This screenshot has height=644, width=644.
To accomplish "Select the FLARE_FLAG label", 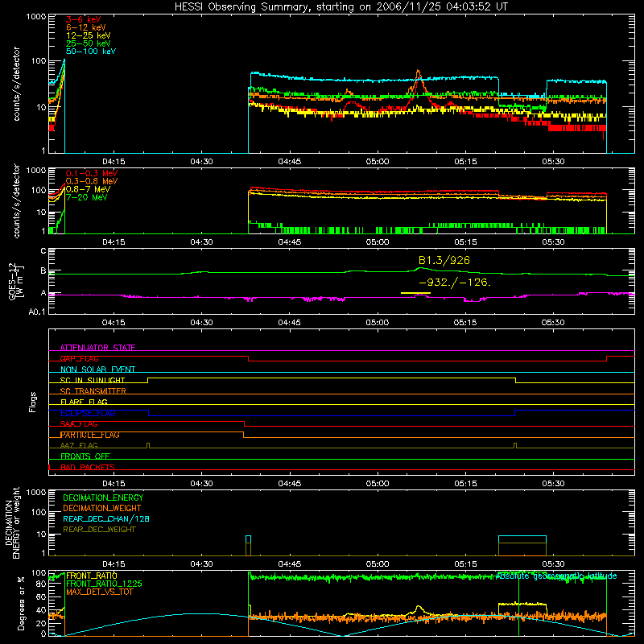I will point(84,402).
